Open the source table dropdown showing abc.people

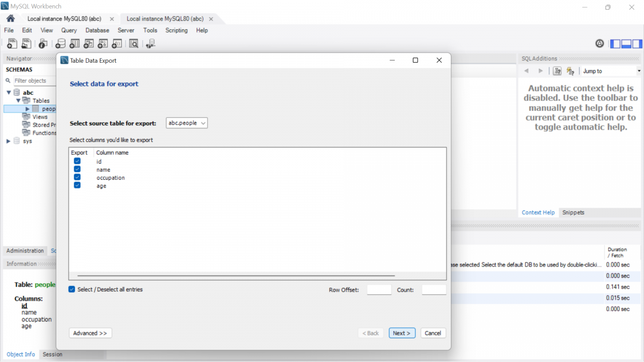click(x=186, y=122)
